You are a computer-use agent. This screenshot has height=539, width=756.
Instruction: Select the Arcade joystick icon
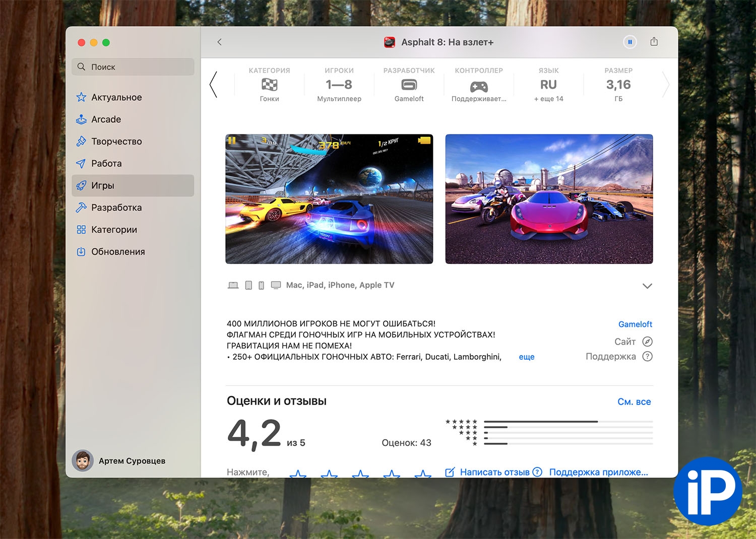pyautogui.click(x=81, y=119)
